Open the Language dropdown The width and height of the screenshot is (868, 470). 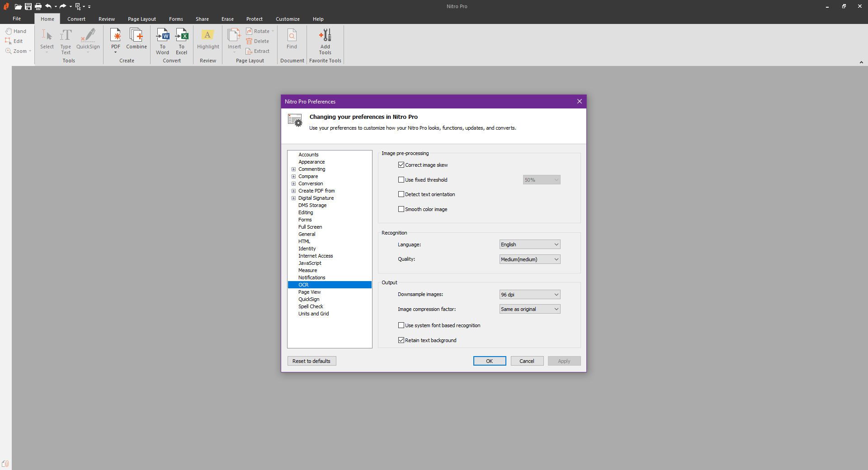point(530,244)
